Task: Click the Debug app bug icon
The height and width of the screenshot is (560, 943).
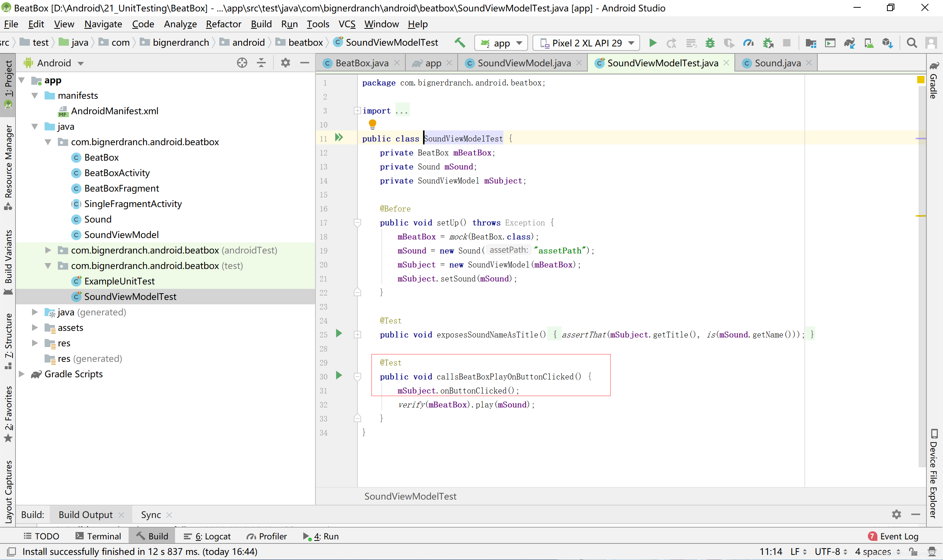Action: click(x=710, y=43)
